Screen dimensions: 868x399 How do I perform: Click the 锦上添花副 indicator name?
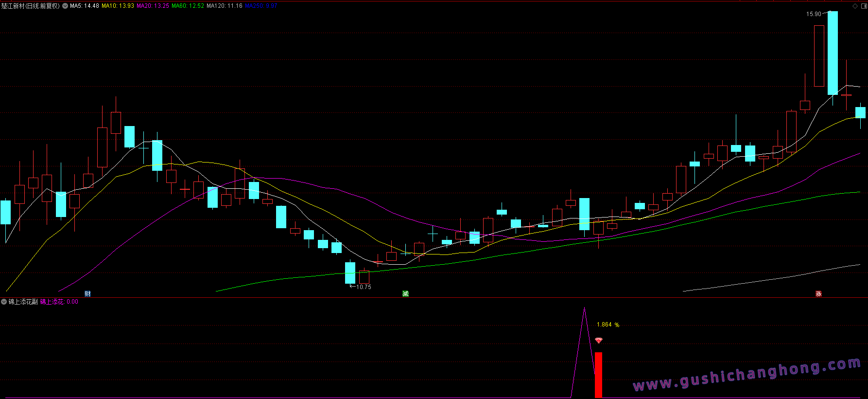tap(23, 302)
